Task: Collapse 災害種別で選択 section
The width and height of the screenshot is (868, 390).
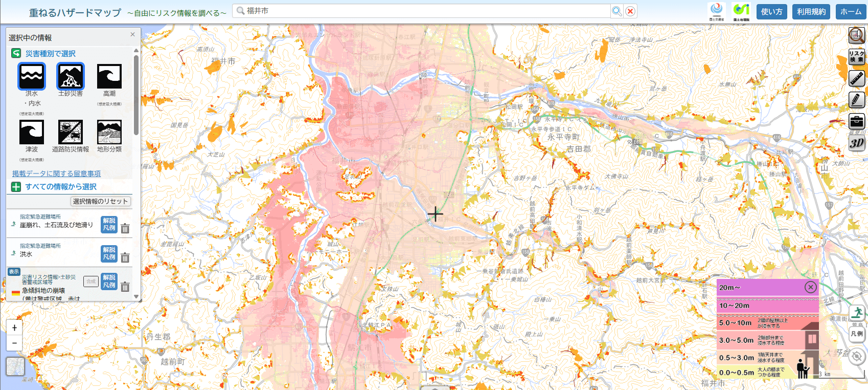Action: [50, 53]
